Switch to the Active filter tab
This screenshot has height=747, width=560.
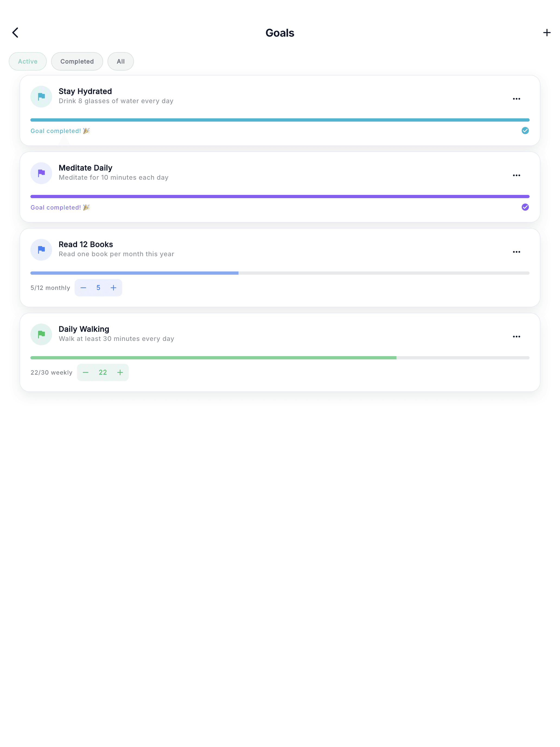point(28,61)
